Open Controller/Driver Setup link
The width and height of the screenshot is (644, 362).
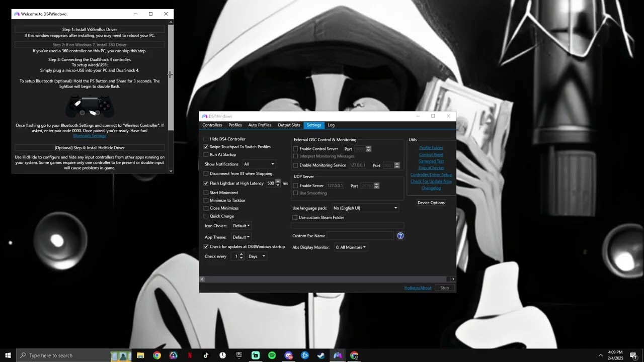431,175
